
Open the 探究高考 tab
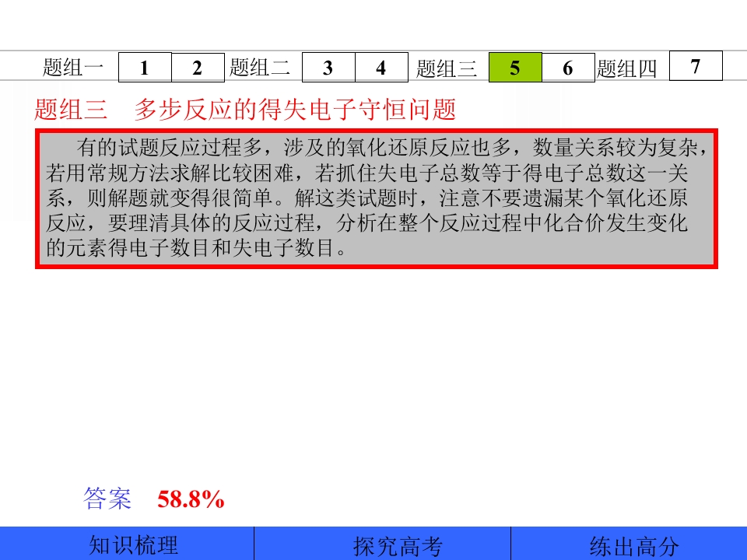pos(398,546)
